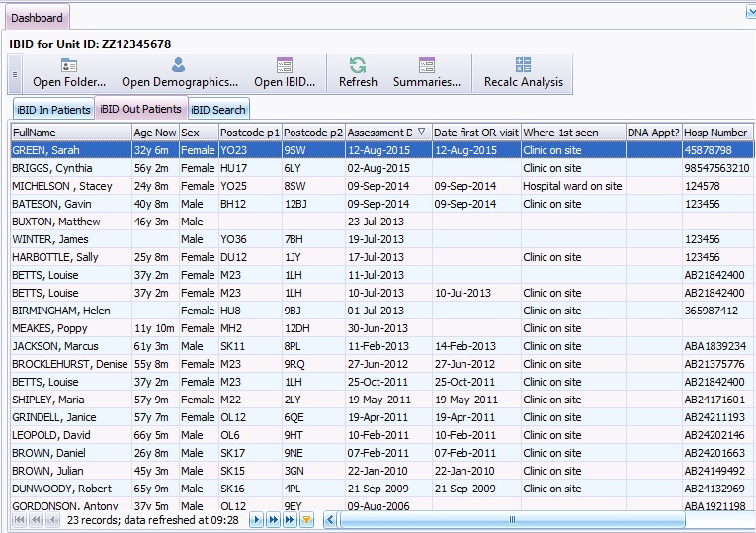Click the Hosp Number column header
This screenshot has height=533, width=756.
[715, 133]
